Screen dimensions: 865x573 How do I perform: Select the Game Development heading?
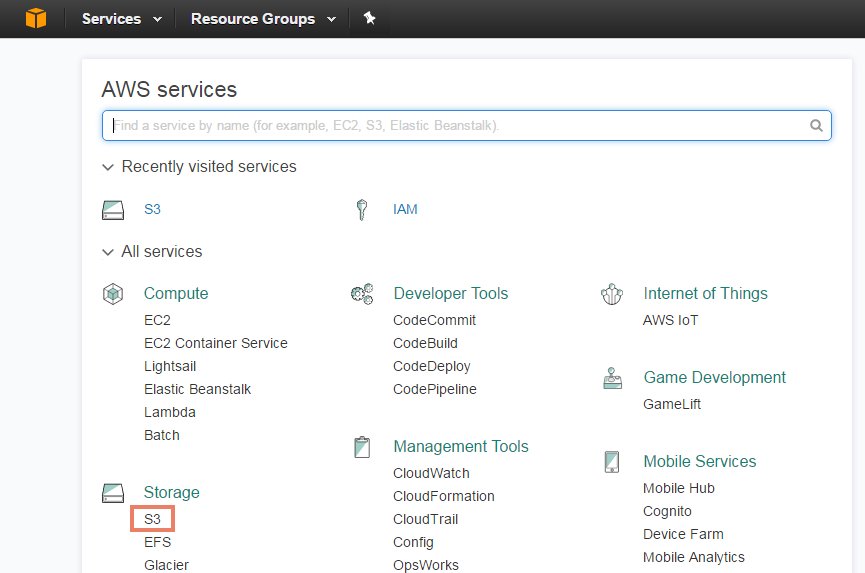point(714,378)
